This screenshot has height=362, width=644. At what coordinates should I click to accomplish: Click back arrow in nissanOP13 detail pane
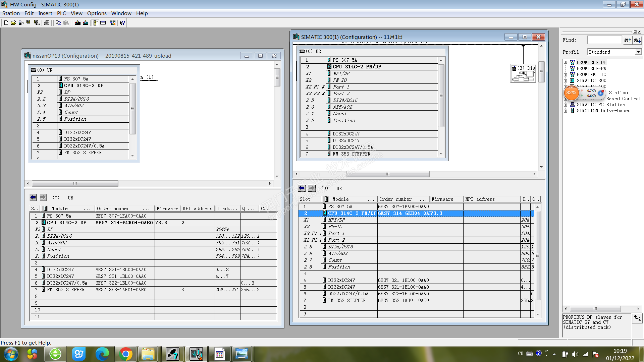33,197
